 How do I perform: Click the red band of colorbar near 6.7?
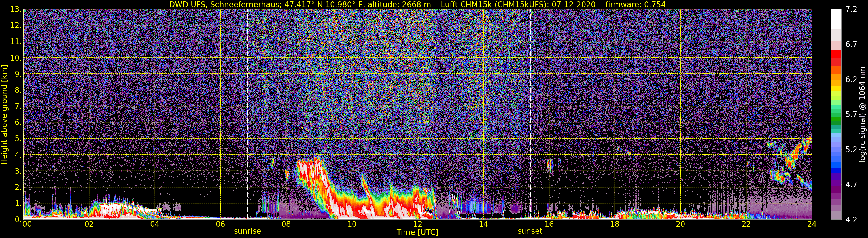pyautogui.click(x=836, y=54)
